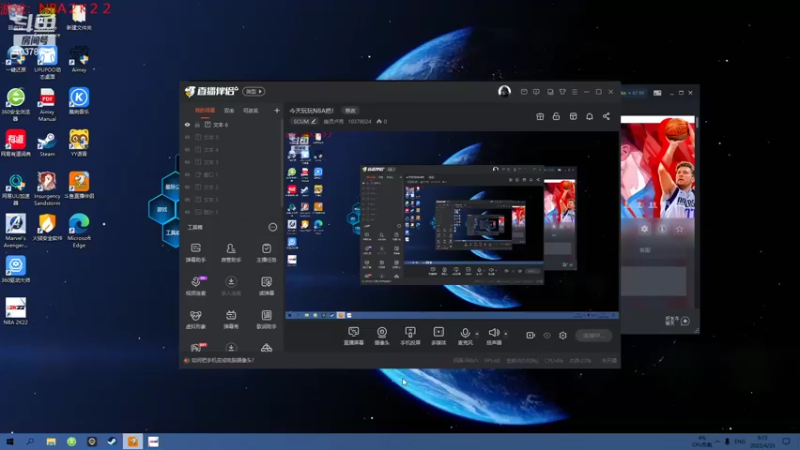Click the gift box icon above preview
Screen dimensions: 800x450
click(x=540, y=116)
